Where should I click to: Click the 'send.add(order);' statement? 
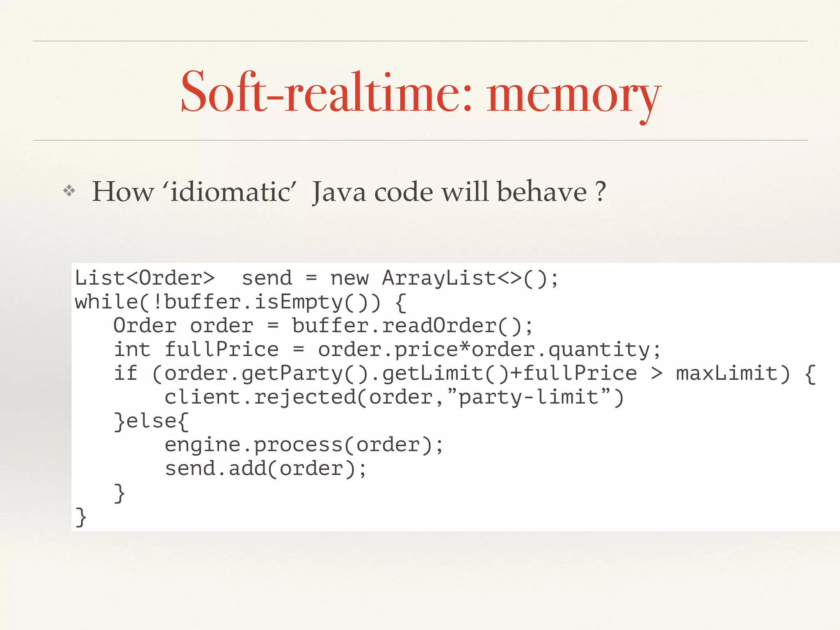click(x=265, y=469)
